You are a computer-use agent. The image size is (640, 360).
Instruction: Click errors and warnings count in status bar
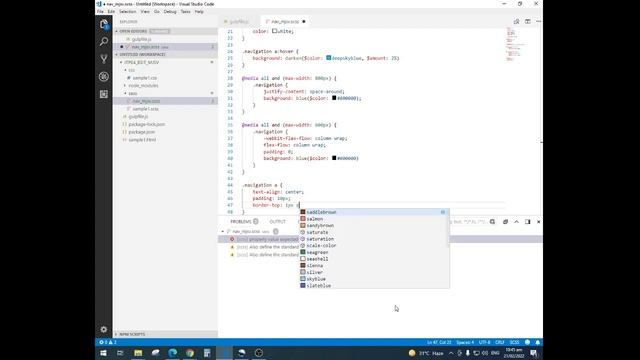[x=108, y=342]
